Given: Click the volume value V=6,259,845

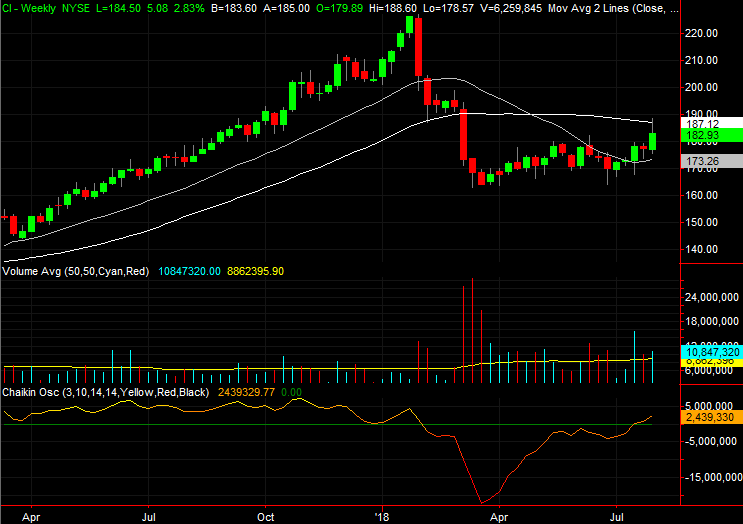Looking at the screenshot, I should click(511, 8).
